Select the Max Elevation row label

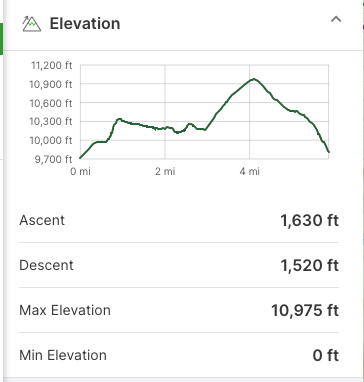click(x=65, y=310)
